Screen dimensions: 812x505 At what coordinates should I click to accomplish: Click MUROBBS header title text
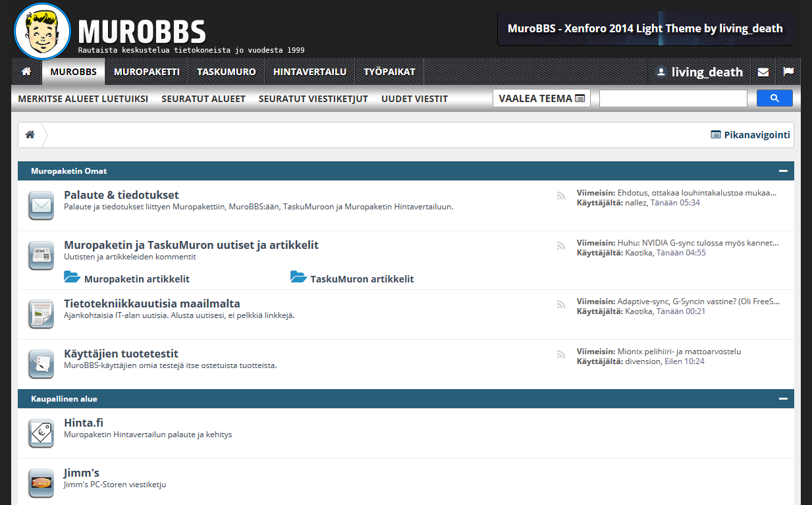[x=142, y=32]
